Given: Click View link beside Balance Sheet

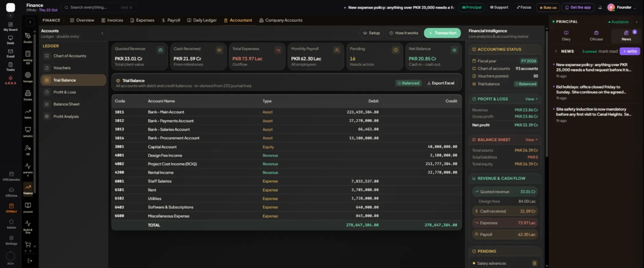Looking at the screenshot, I should 531,140.
